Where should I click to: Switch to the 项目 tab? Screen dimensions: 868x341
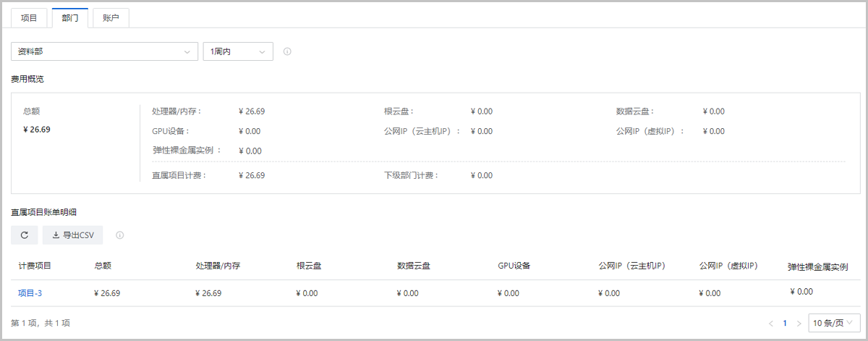tap(29, 18)
